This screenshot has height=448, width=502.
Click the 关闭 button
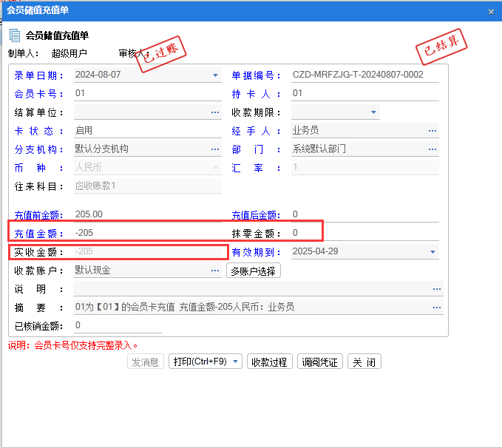pyautogui.click(x=364, y=362)
